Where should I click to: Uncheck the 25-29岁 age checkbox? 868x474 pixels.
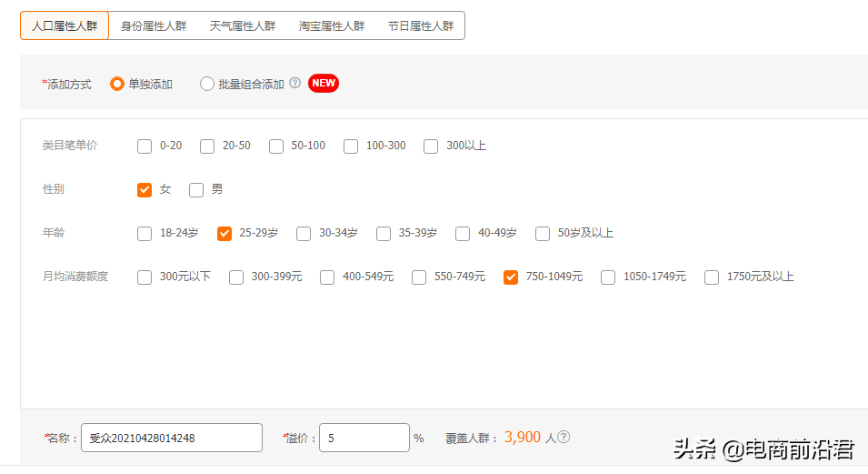pyautogui.click(x=224, y=234)
